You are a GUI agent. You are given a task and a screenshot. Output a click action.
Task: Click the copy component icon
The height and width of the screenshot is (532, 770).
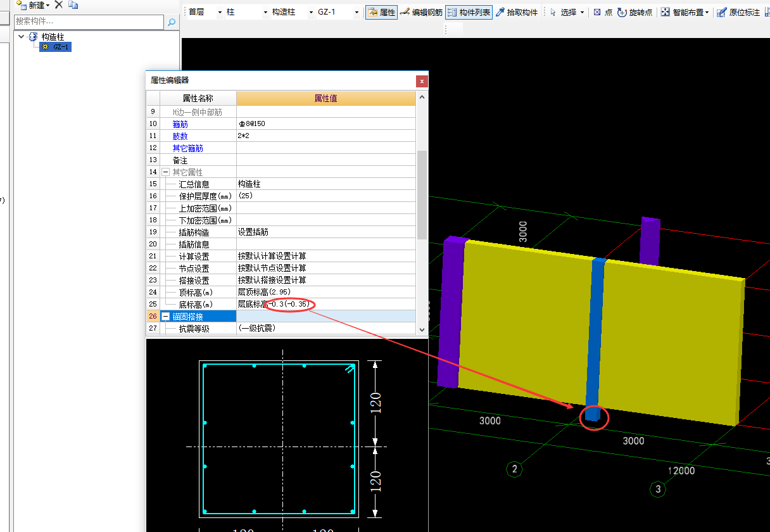pos(73,4)
